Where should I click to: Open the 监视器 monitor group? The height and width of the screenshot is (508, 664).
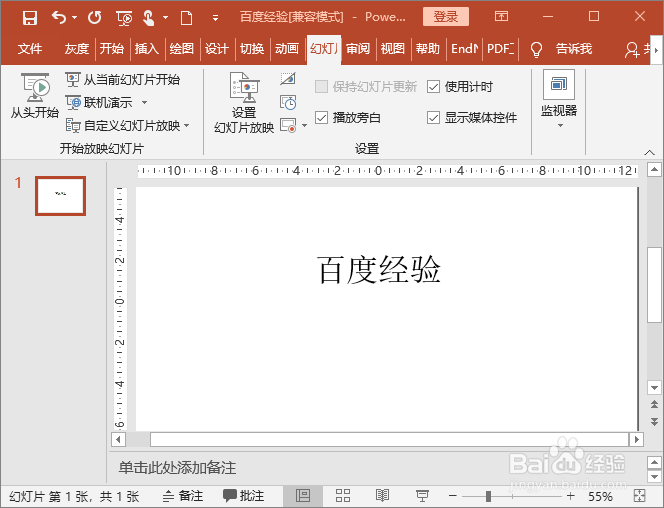click(559, 99)
